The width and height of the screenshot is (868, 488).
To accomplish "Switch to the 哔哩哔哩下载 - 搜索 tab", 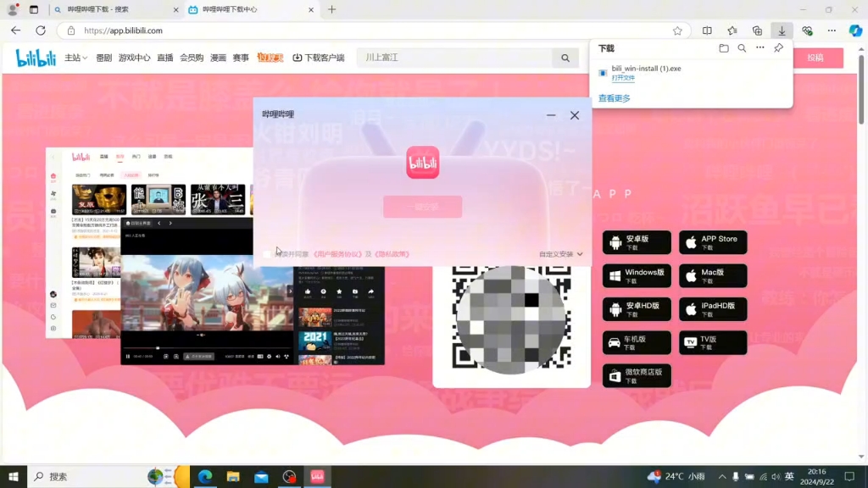I will click(x=115, y=9).
